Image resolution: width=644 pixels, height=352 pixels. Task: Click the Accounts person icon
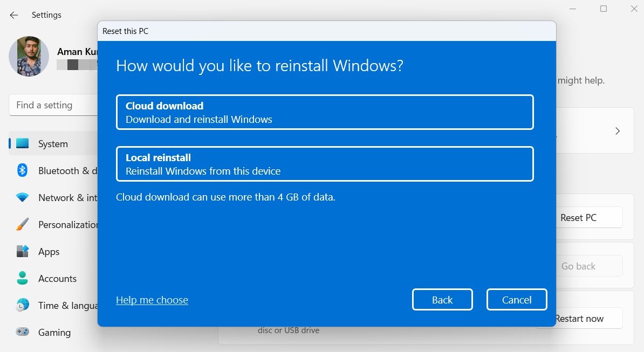point(22,278)
